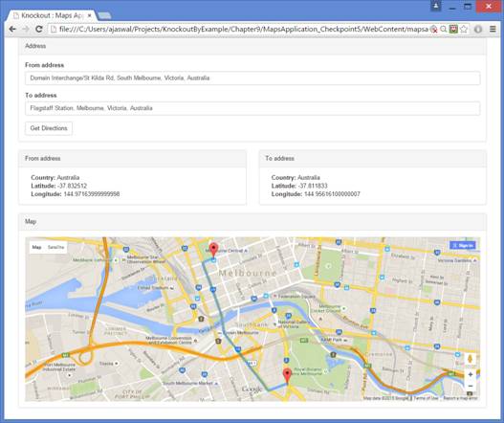Click the To address latitude value -37.811833
504x423 pixels.
313,186
